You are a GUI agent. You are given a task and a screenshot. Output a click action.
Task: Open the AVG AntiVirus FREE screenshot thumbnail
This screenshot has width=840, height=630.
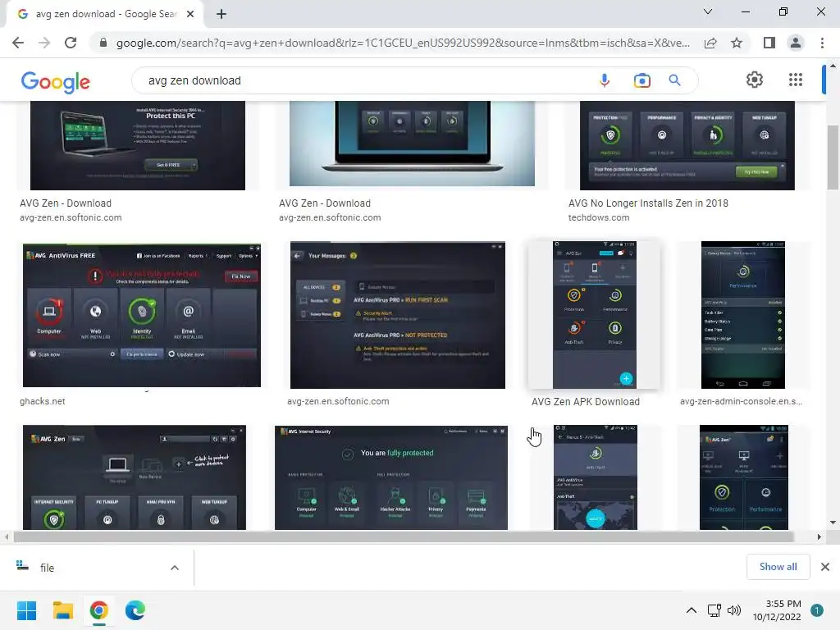click(x=141, y=315)
